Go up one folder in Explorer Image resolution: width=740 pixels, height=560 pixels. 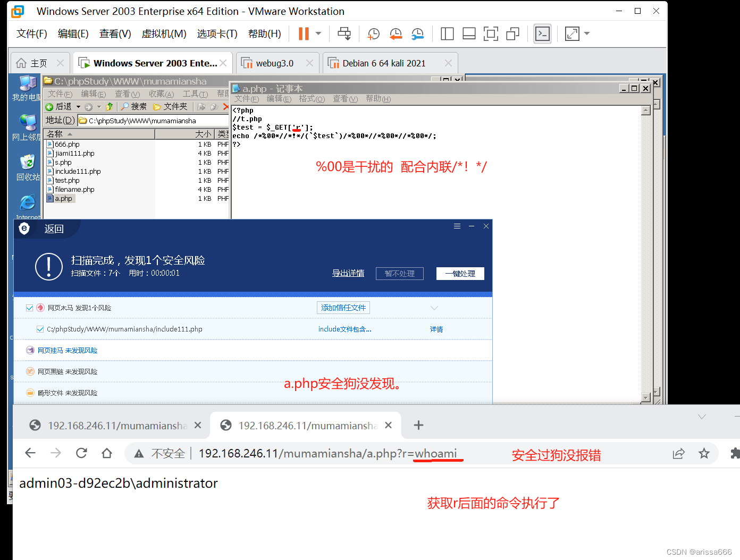[x=110, y=107]
